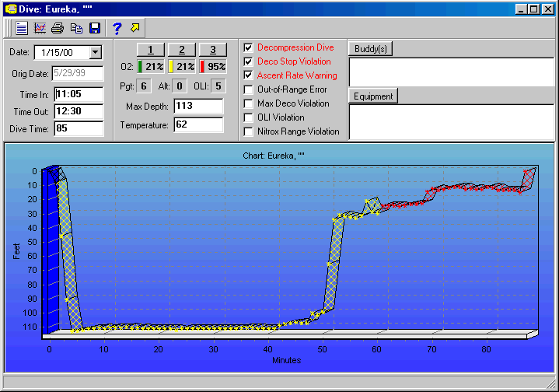Viewport: 559px width, 392px height.
Task: Click the copy icon in the toolbar
Action: coord(76,28)
